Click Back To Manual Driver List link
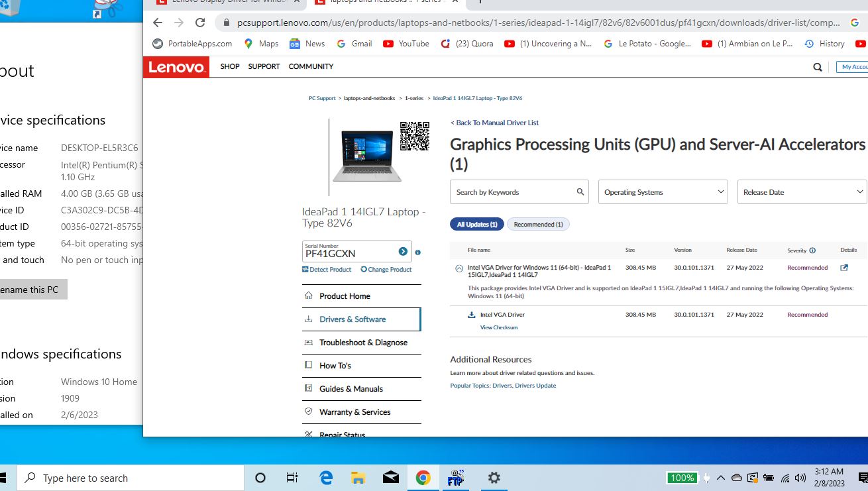The height and width of the screenshot is (491, 868). coord(494,123)
